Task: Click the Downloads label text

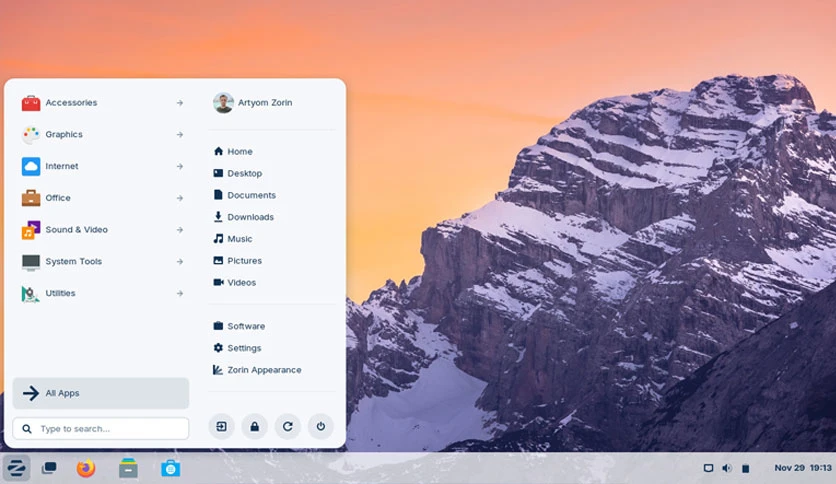Action: 251,217
